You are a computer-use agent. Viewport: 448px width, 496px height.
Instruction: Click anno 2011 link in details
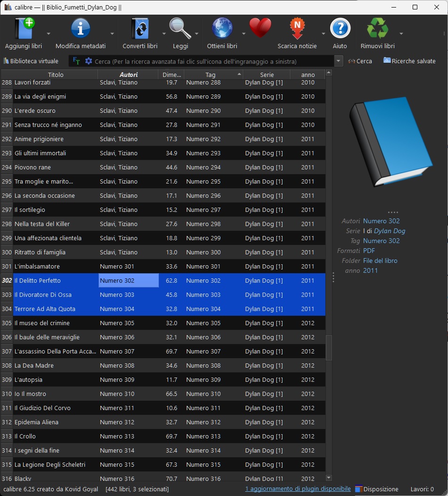click(370, 270)
